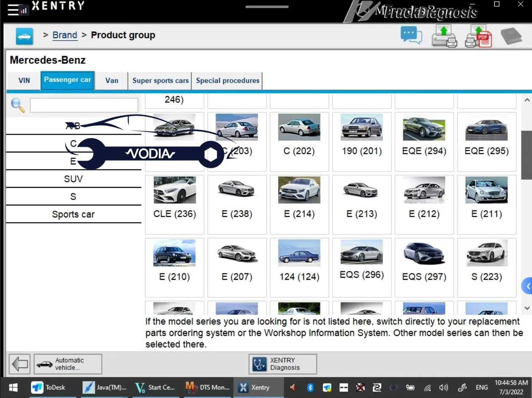Choose the C (202) model series
532x398 pixels.
click(x=299, y=142)
